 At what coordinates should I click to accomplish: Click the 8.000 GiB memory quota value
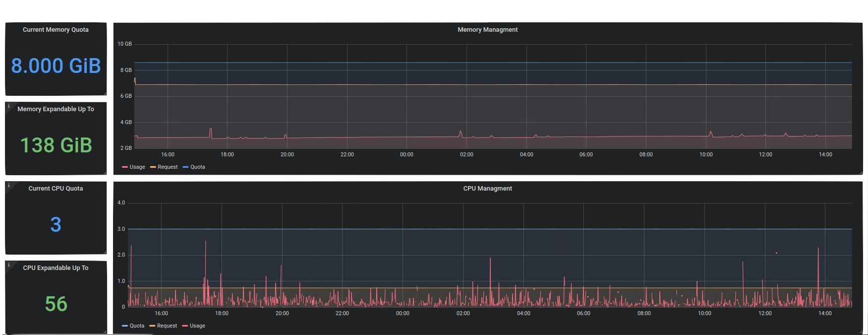click(x=56, y=66)
